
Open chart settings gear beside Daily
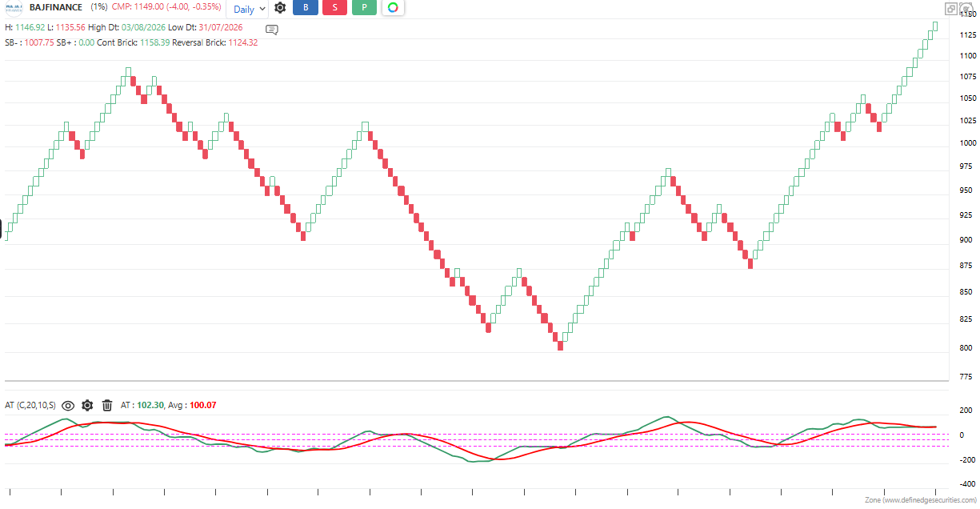(280, 8)
